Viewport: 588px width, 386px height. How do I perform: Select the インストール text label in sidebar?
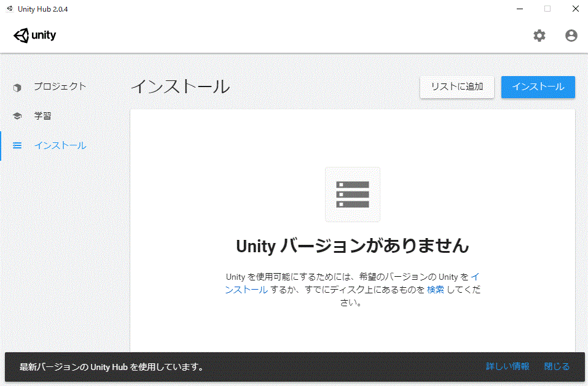point(60,145)
